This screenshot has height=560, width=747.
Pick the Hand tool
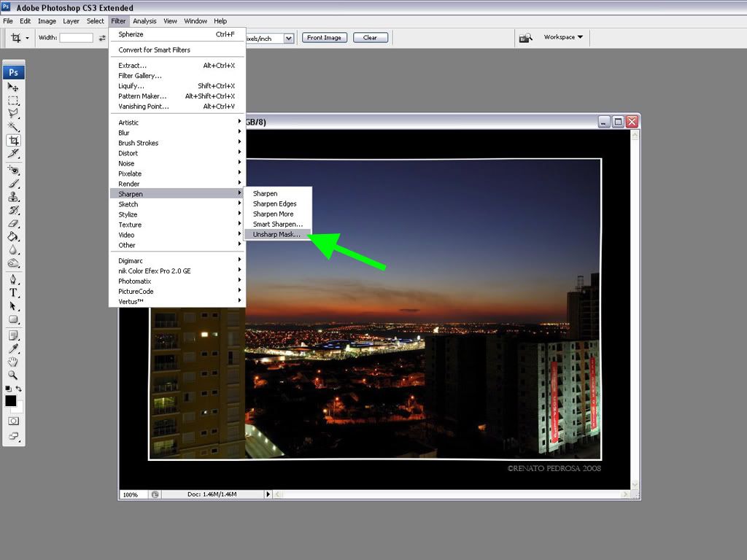pos(13,362)
